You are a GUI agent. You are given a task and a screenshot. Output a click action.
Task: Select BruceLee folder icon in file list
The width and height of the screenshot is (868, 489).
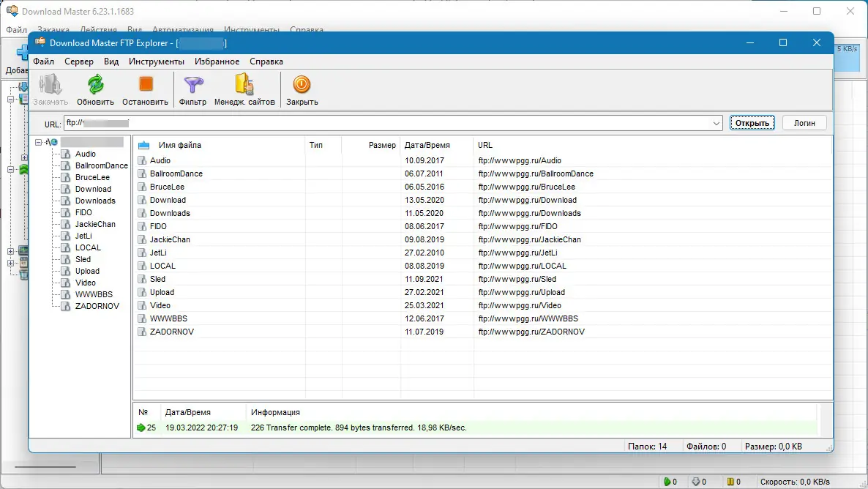coord(142,187)
